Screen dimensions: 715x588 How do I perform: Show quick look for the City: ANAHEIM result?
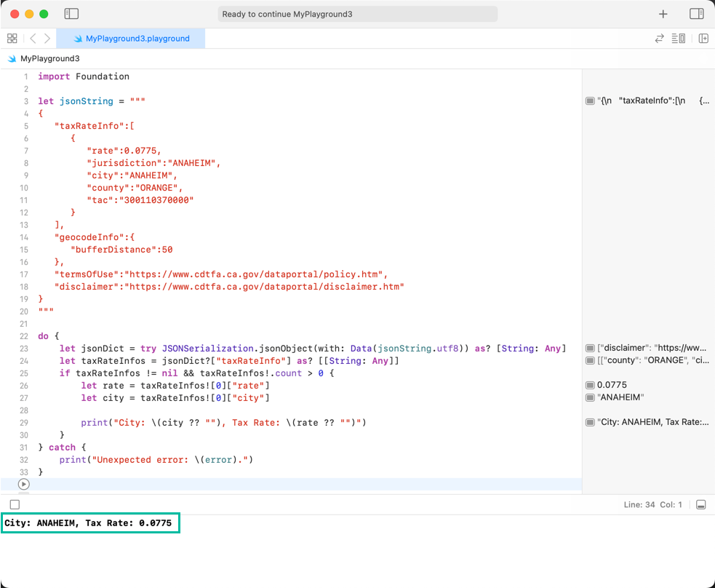(x=590, y=422)
